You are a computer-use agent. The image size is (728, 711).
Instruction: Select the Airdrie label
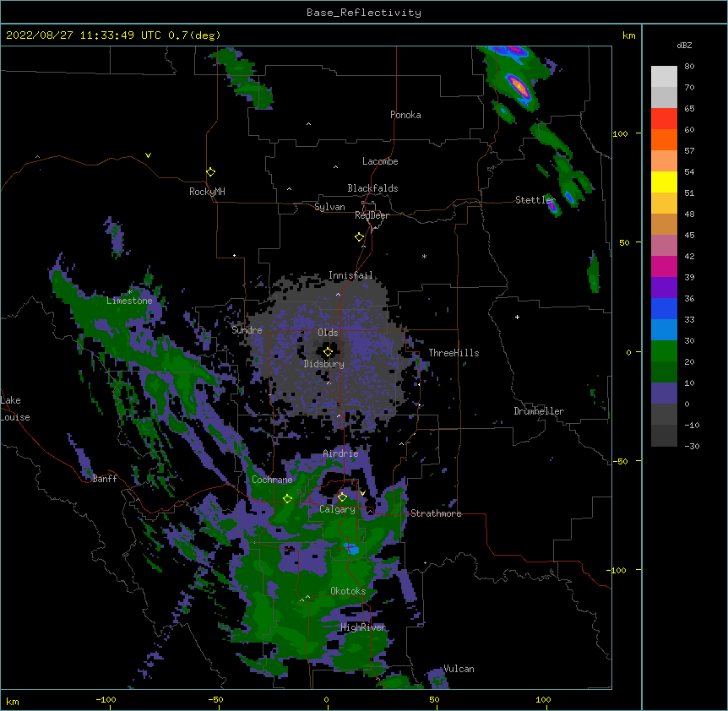click(x=340, y=453)
